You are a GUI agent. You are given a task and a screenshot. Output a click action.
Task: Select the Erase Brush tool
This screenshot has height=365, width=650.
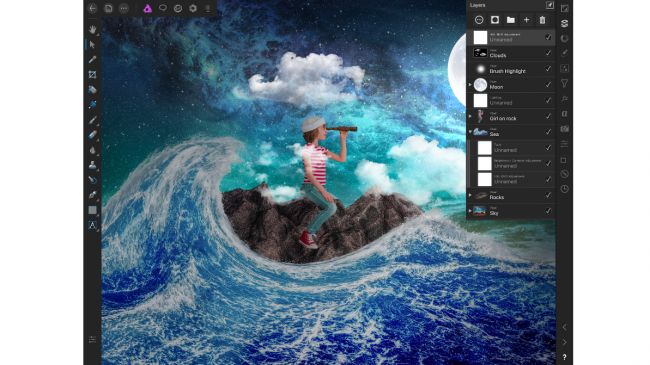tap(92, 135)
